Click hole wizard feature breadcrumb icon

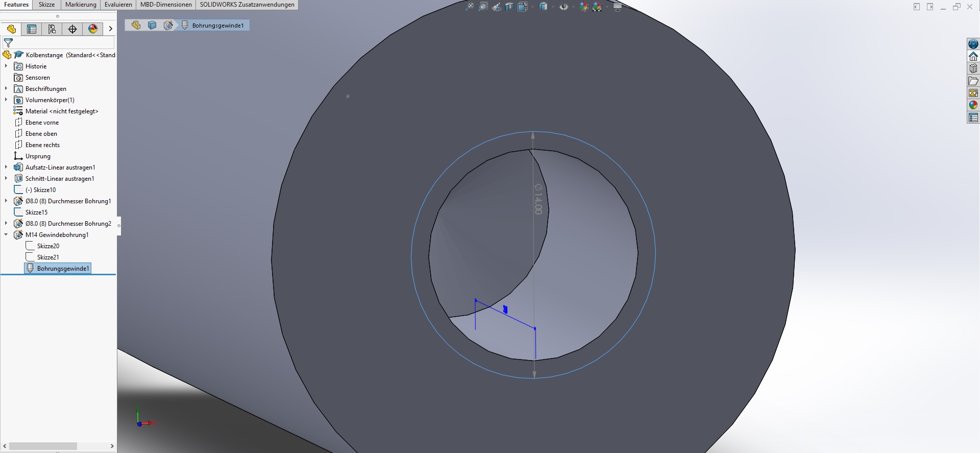(168, 25)
